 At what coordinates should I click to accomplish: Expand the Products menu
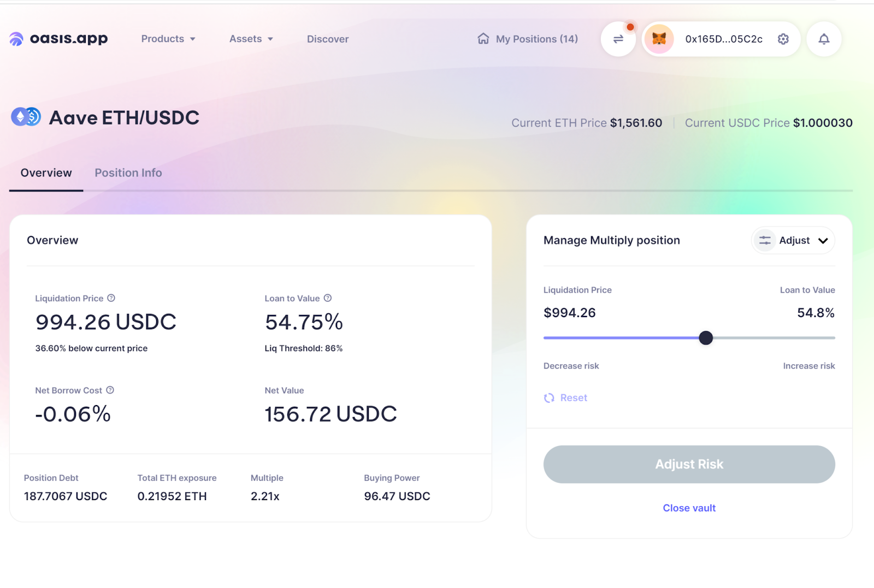(x=168, y=39)
